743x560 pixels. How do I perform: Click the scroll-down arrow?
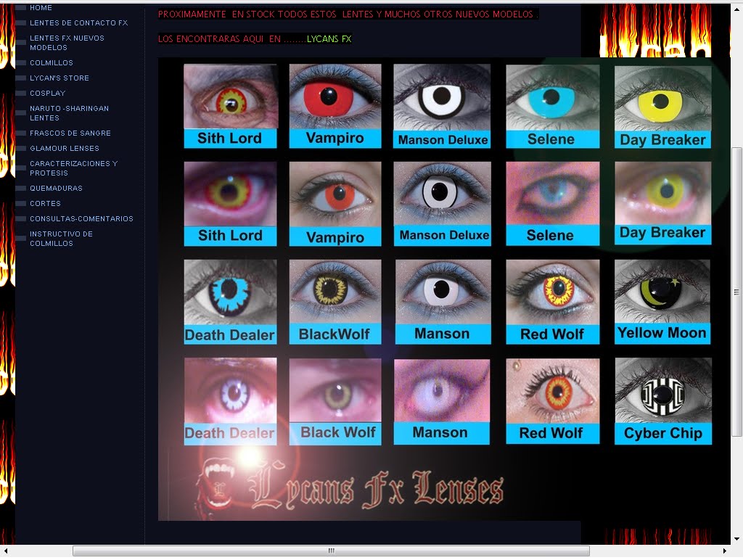tap(736, 539)
